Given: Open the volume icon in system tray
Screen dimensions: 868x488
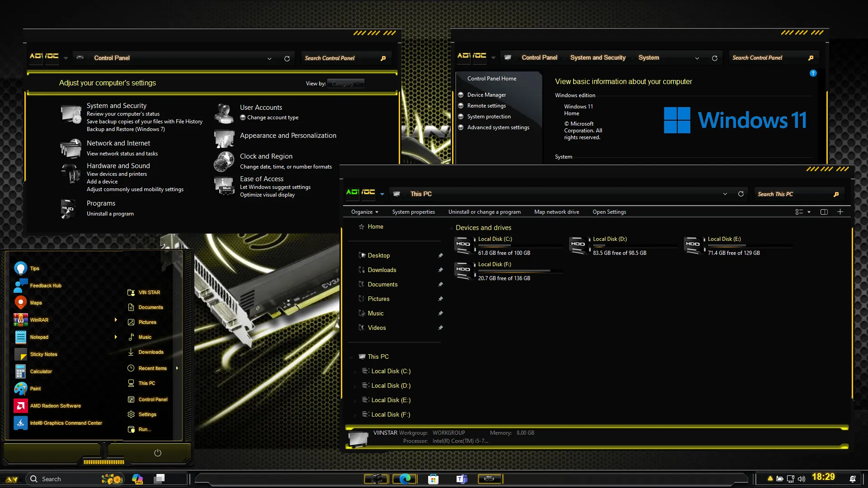Looking at the screenshot, I should coord(801,479).
